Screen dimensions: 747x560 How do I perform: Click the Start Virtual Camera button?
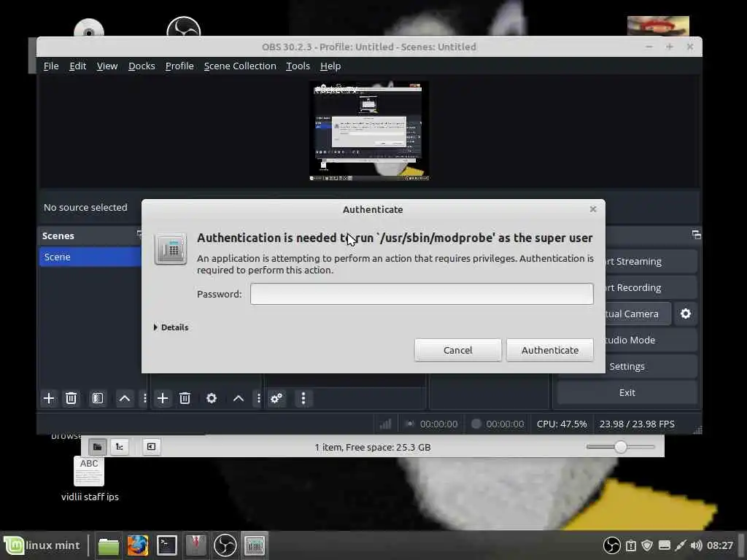coord(638,314)
